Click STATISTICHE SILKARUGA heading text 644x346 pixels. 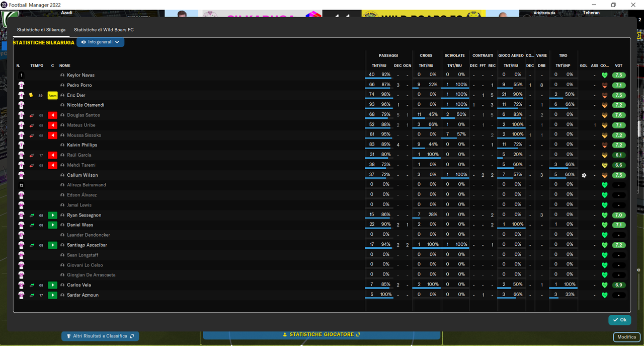44,43
